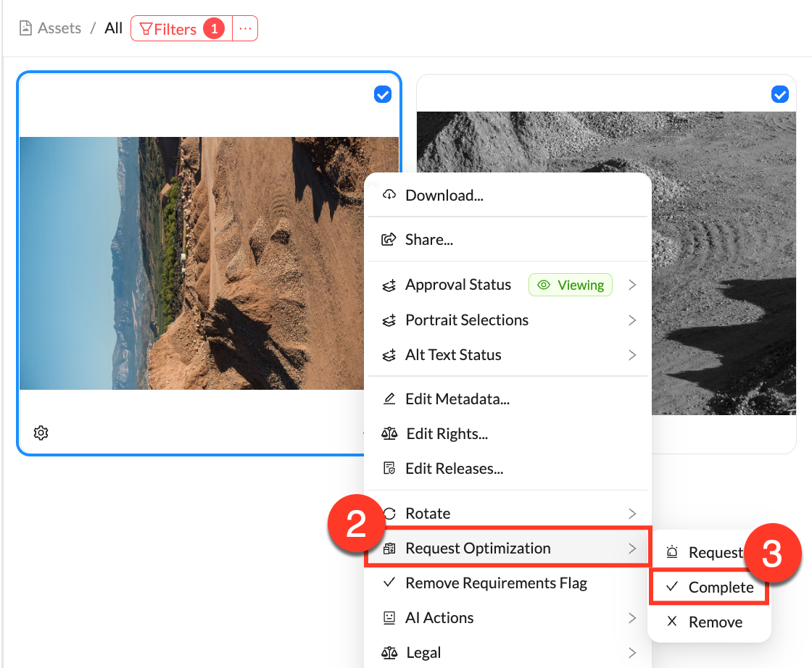Deselect the grayscale photo checkbox
The image size is (812, 668).
click(x=779, y=94)
